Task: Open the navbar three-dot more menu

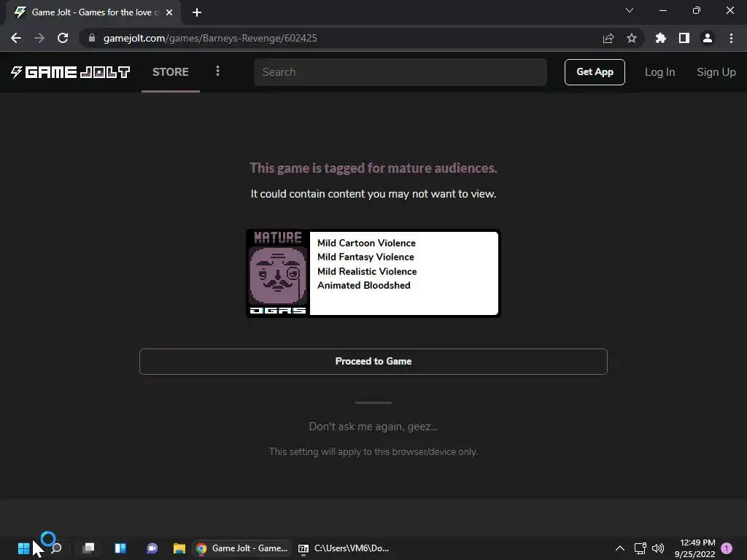Action: 217,71
